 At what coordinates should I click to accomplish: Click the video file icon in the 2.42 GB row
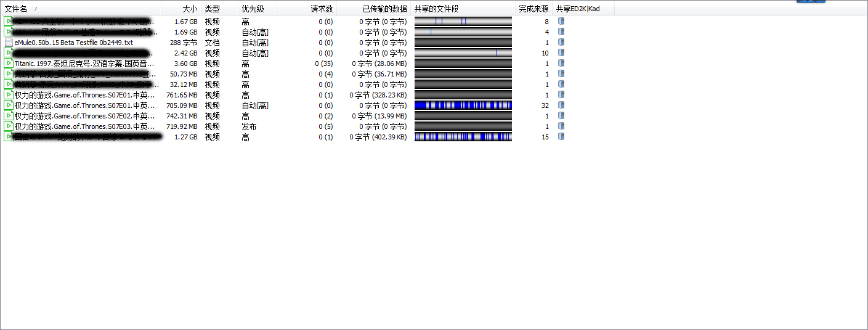coord(9,53)
